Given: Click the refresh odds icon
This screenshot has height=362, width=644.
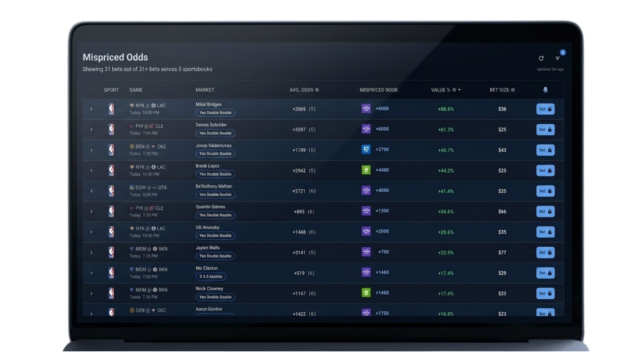Looking at the screenshot, I should (541, 58).
